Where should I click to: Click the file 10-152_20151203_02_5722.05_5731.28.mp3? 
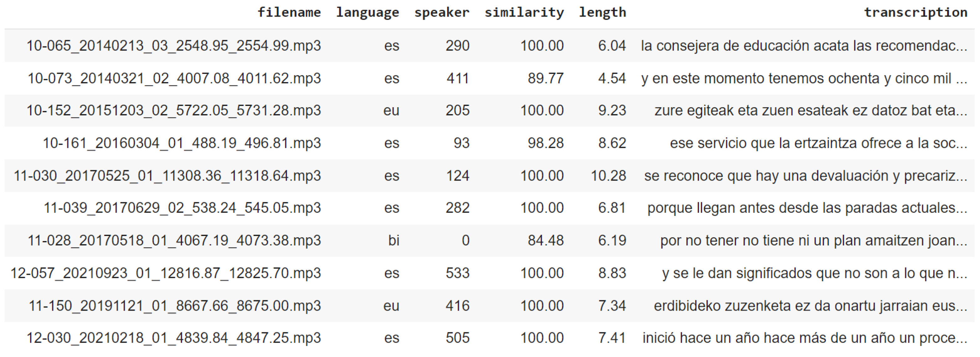(174, 110)
